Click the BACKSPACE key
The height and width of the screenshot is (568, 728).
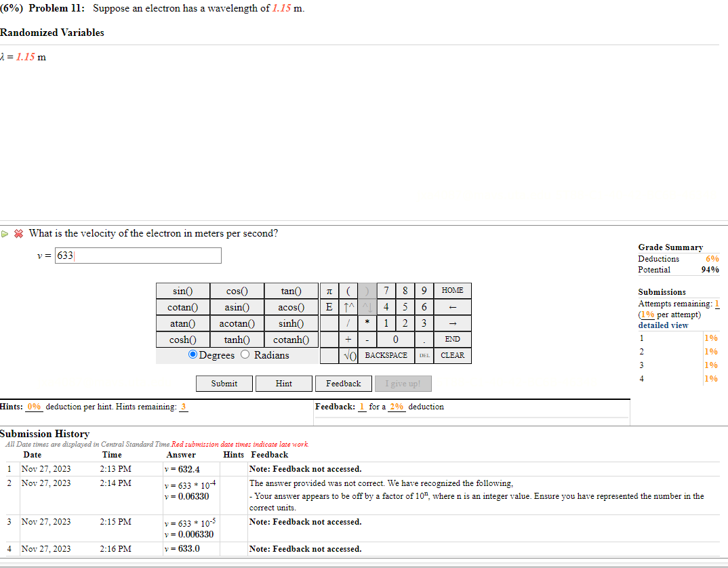pos(386,356)
